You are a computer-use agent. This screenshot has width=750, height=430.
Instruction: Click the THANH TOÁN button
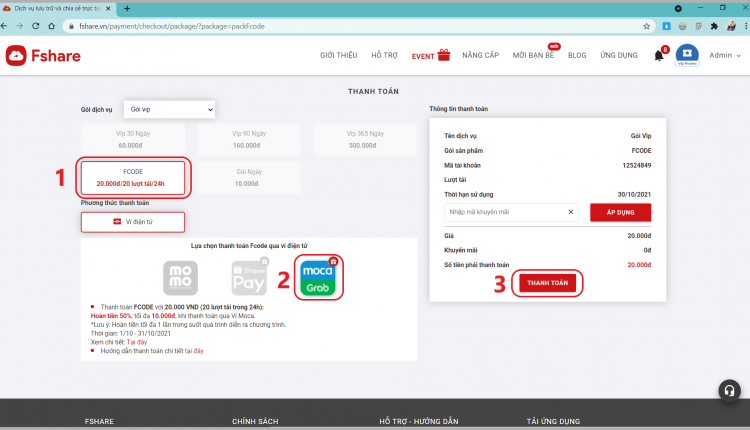[x=548, y=283]
